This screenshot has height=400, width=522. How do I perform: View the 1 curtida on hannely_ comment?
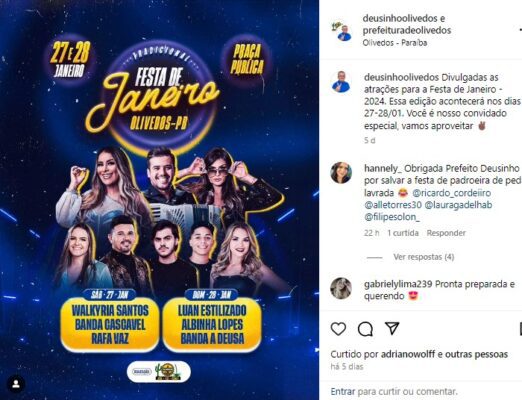pyautogui.click(x=403, y=233)
